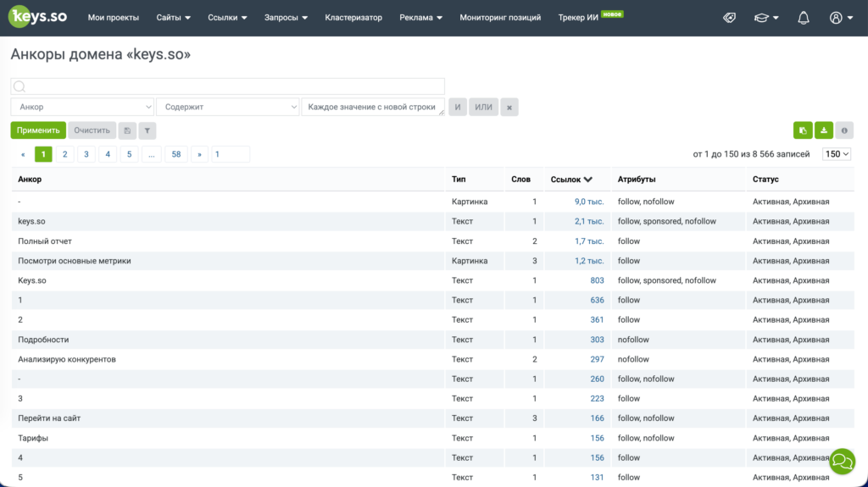Click the green export download icon
The height and width of the screenshot is (487, 868).
click(x=824, y=130)
